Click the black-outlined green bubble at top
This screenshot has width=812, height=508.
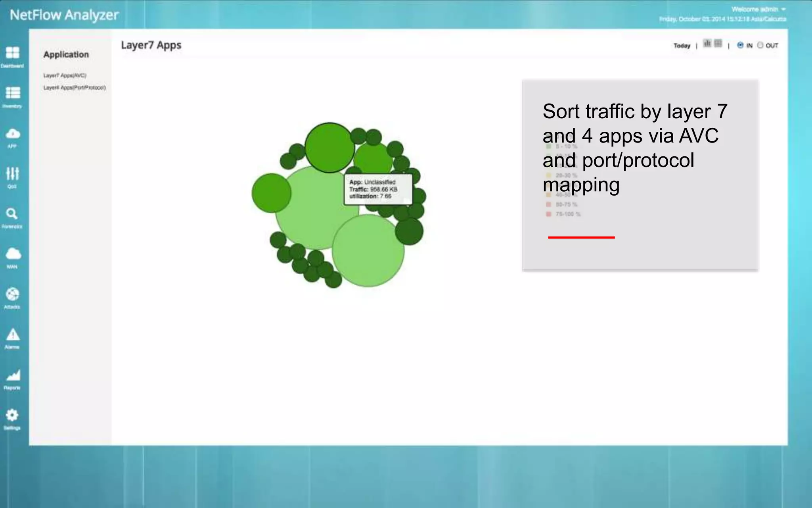click(x=329, y=148)
